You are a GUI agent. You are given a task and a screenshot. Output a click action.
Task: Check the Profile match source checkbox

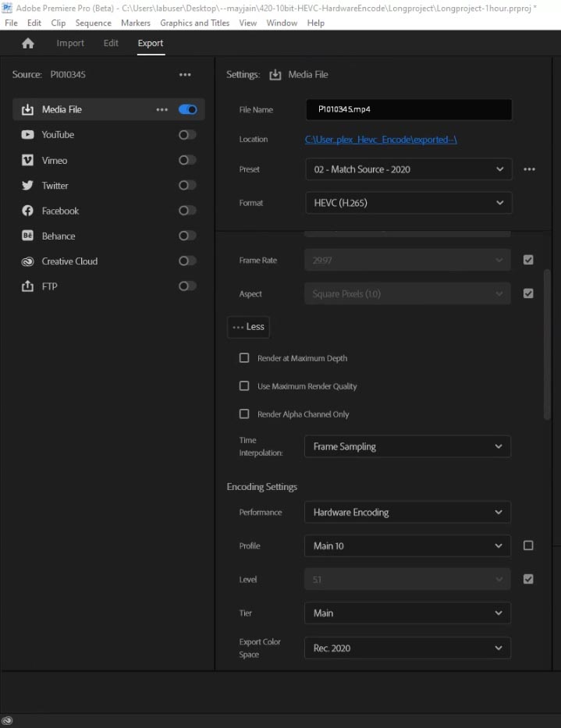tap(528, 545)
